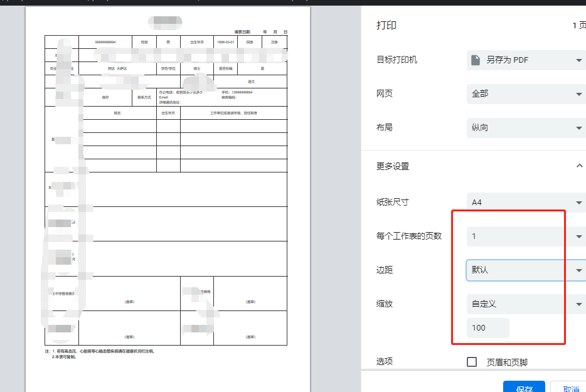Screen dimensions: 586x392
Task: Collapse the 更多设置 section chevron
Action: [x=579, y=166]
